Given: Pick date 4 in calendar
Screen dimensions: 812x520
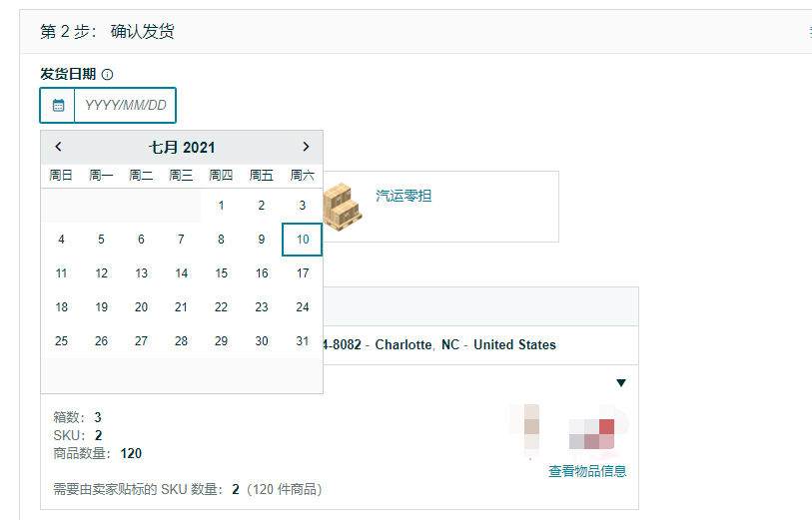Looking at the screenshot, I should [61, 240].
